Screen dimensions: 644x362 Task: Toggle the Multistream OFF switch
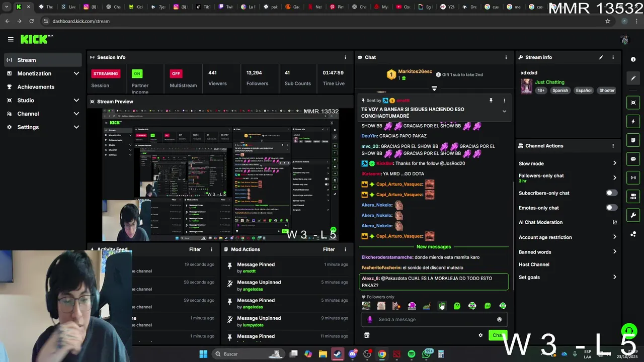click(x=176, y=73)
